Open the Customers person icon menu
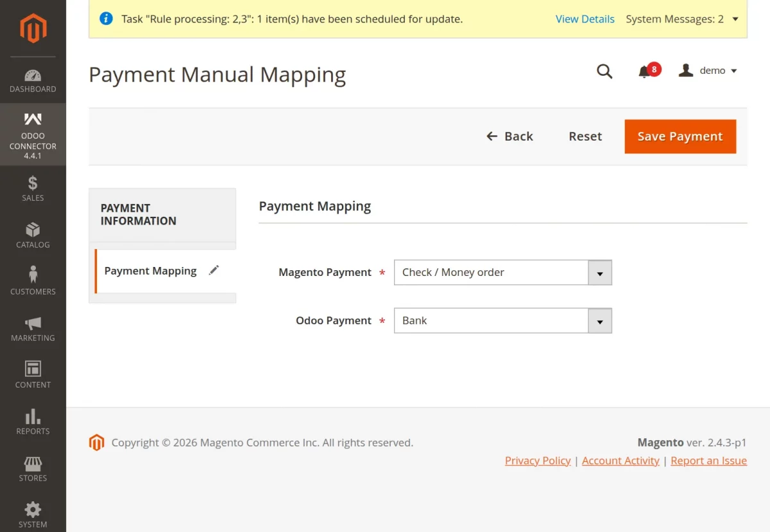The image size is (770, 532). 33,282
